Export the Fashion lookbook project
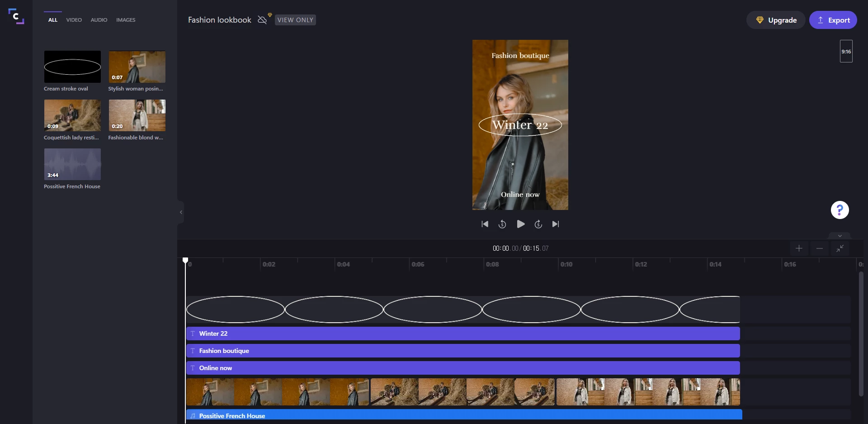The image size is (868, 424). tap(834, 20)
